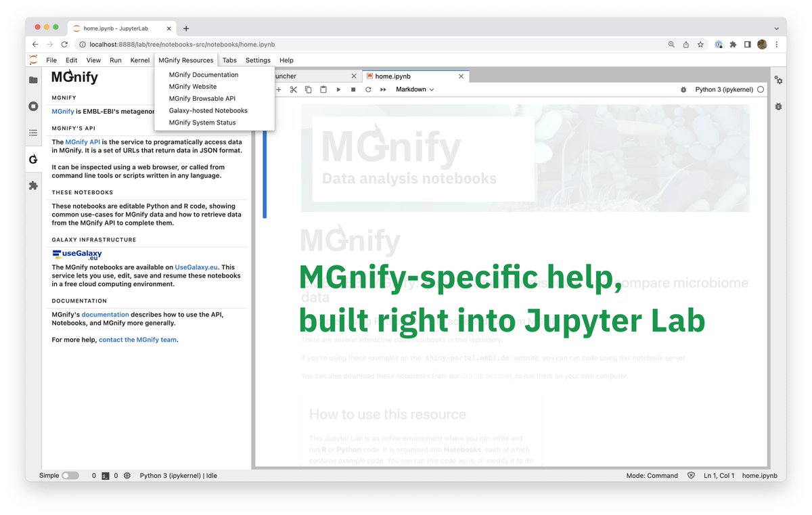
Task: Click Ln 1, Col 1 in status bar
Action: pos(719,476)
